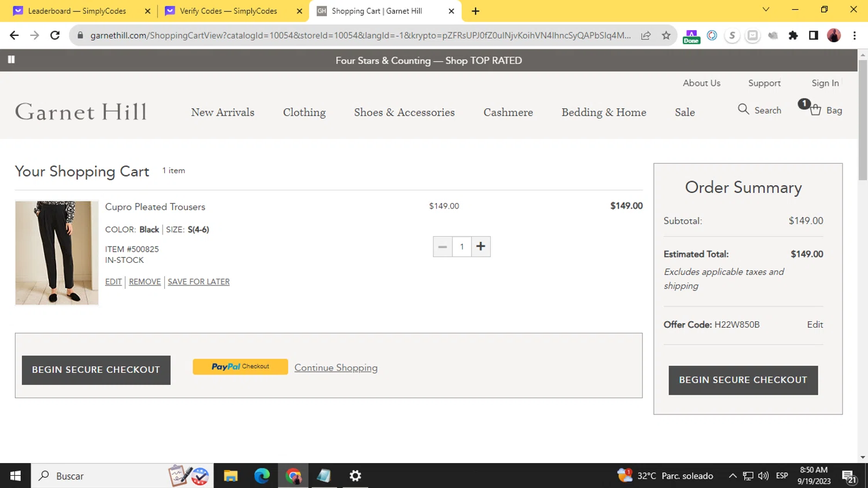Open Chrome from the taskbar
868x488 pixels.
(x=293, y=476)
